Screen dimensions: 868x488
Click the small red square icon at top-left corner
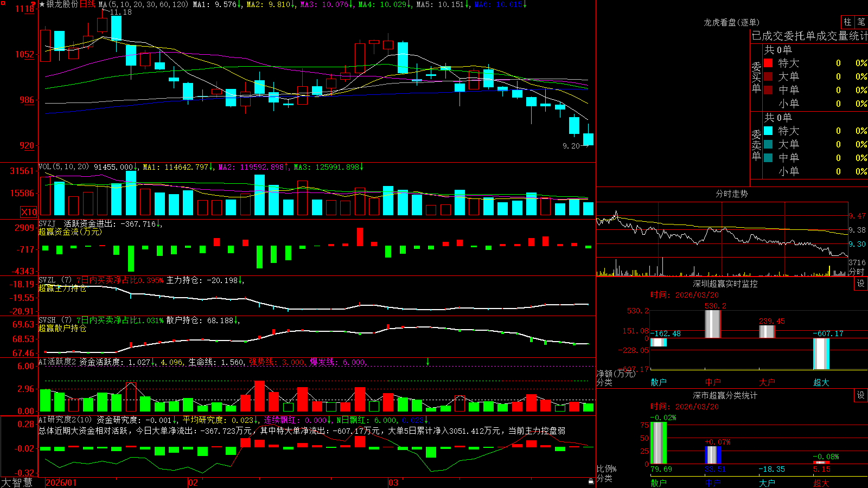pos(2,3)
